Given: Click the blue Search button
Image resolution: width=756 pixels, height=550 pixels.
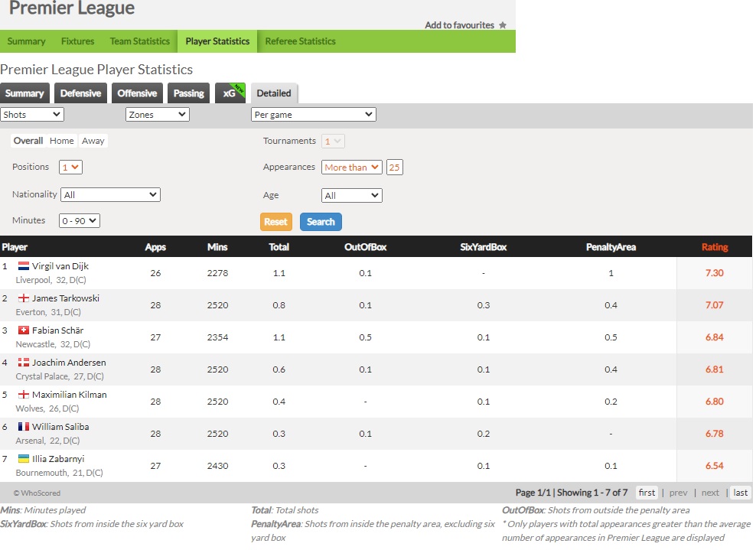Looking at the screenshot, I should [321, 222].
